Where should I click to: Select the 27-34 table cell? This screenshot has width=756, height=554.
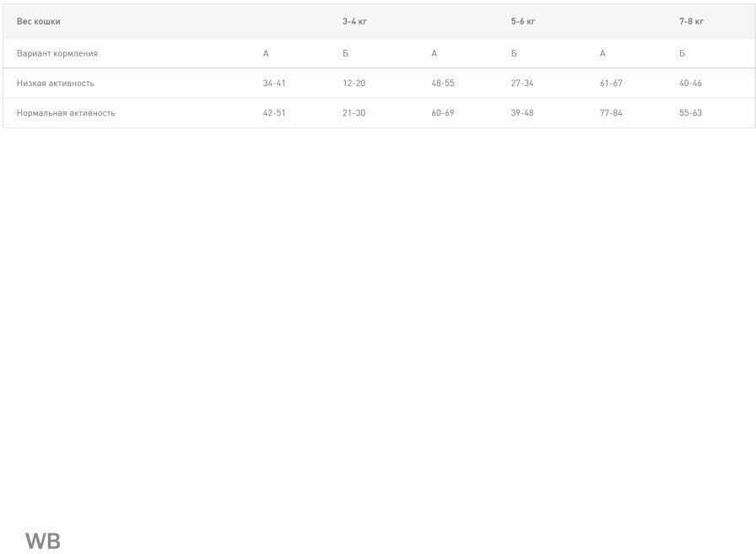(x=522, y=84)
